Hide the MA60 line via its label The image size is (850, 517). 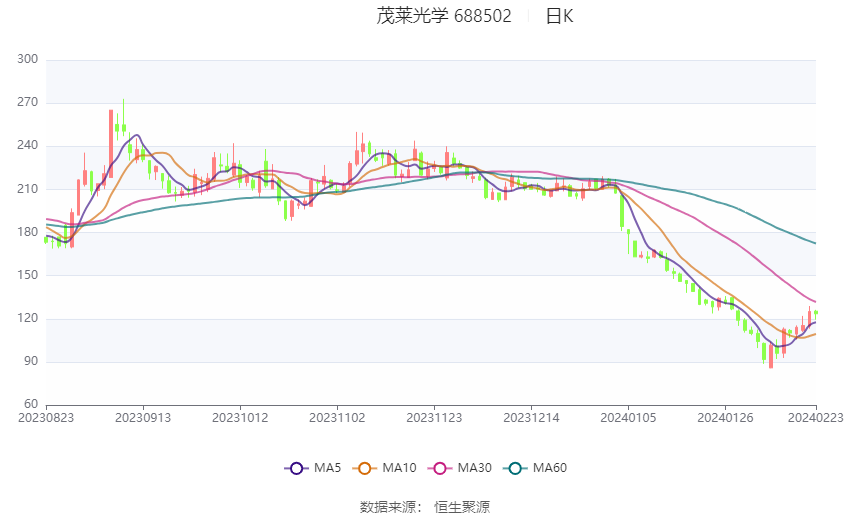pos(550,468)
